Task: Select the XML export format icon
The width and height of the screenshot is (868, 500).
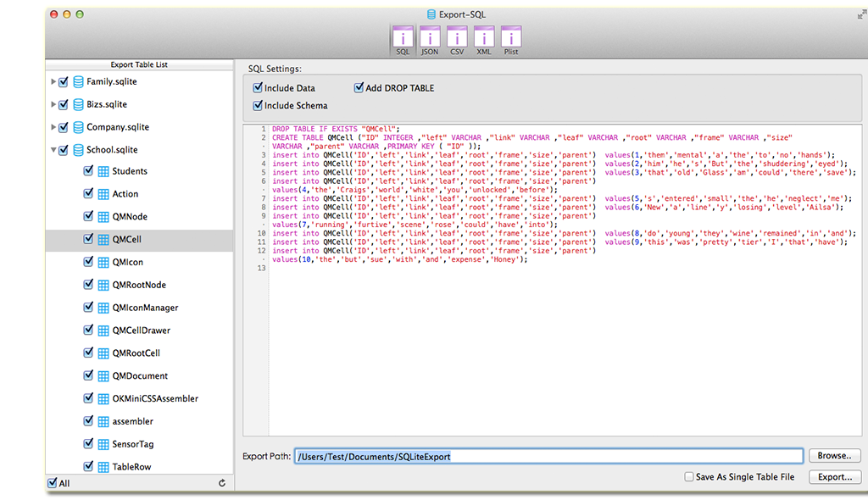Action: 484,38
